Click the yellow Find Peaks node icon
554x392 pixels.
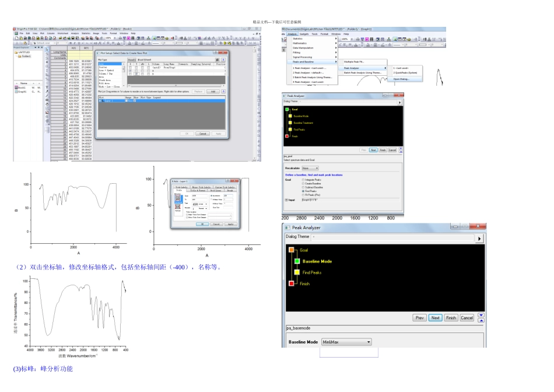click(297, 272)
